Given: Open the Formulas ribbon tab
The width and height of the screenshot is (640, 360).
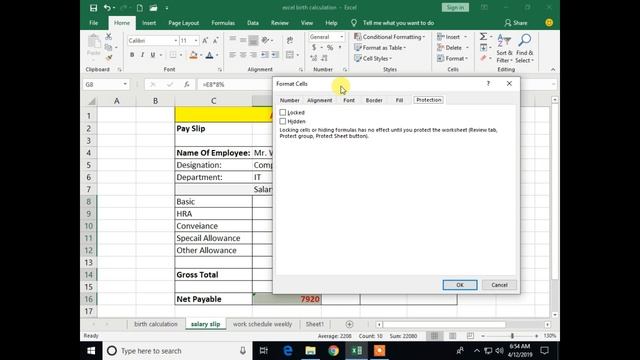Looking at the screenshot, I should (x=223, y=23).
